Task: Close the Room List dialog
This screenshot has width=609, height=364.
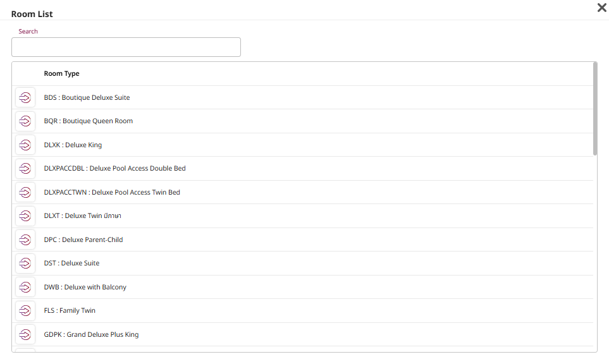Action: tap(601, 8)
